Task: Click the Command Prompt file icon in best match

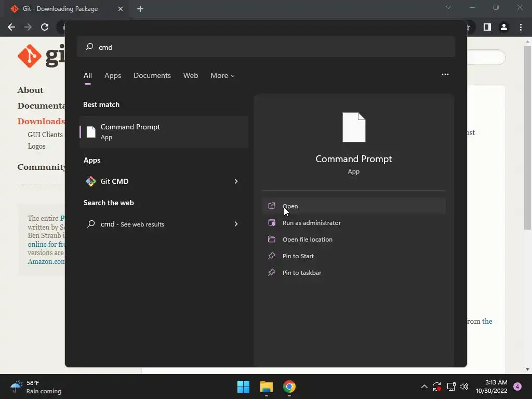Action: pyautogui.click(x=91, y=132)
